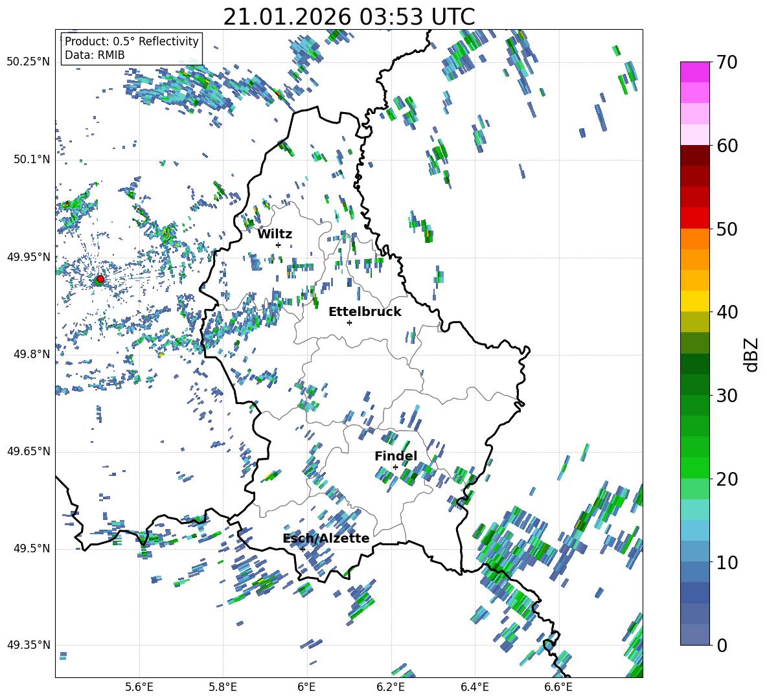Click the light blue colorbar segment near 10

695,551
